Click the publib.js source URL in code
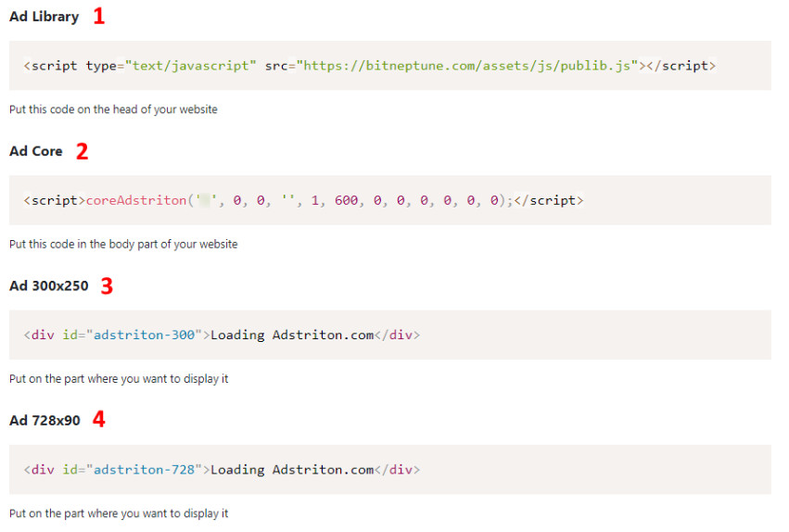 point(469,66)
